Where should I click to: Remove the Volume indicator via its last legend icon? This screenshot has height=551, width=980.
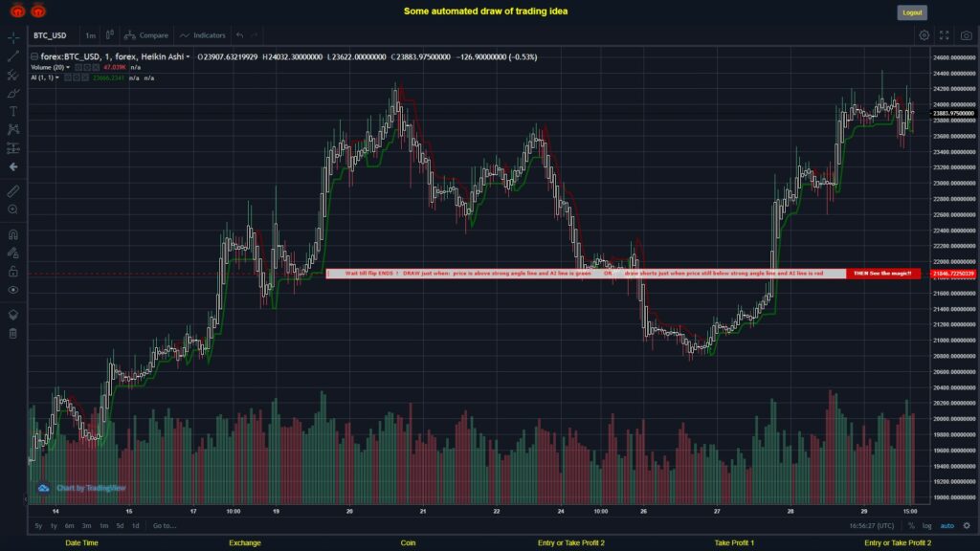pos(96,68)
